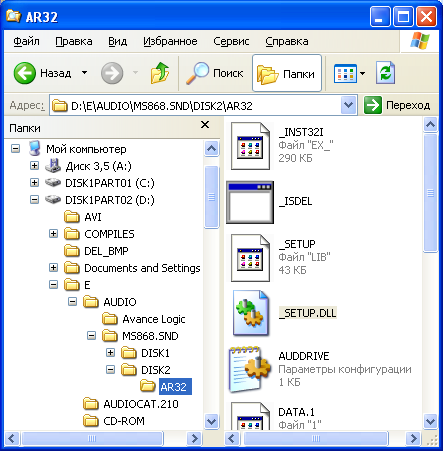
Task: Select the _SETUP.DLL gears icon
Action: pos(251,313)
